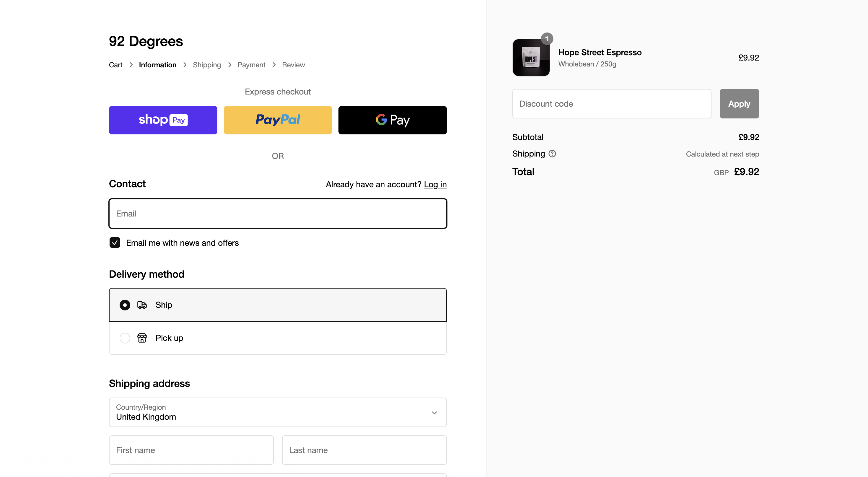Go back to Cart breadcrumb
Viewport: 868px width, 477px height.
[115, 65]
